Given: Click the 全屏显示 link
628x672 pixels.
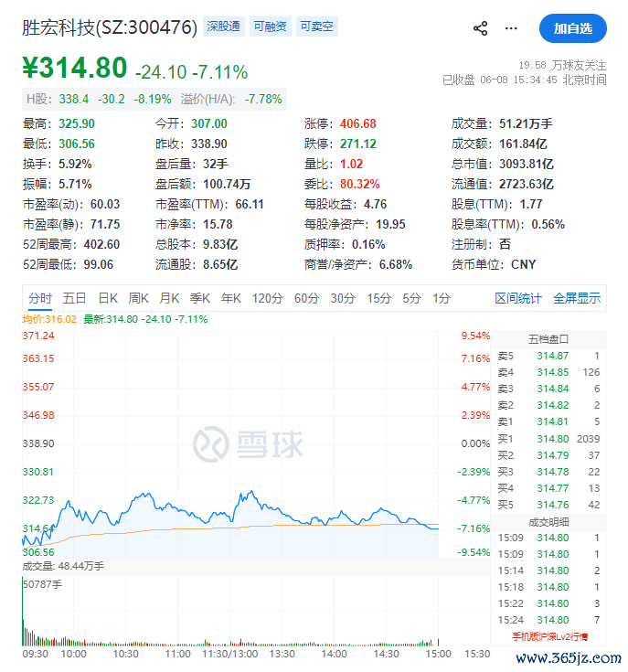Looking at the screenshot, I should click(x=577, y=298).
